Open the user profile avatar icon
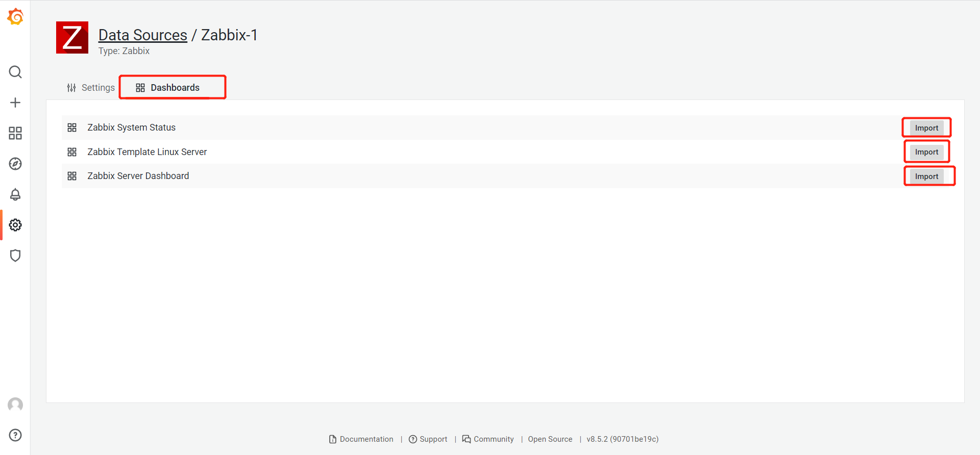This screenshot has height=455, width=980. [x=15, y=405]
